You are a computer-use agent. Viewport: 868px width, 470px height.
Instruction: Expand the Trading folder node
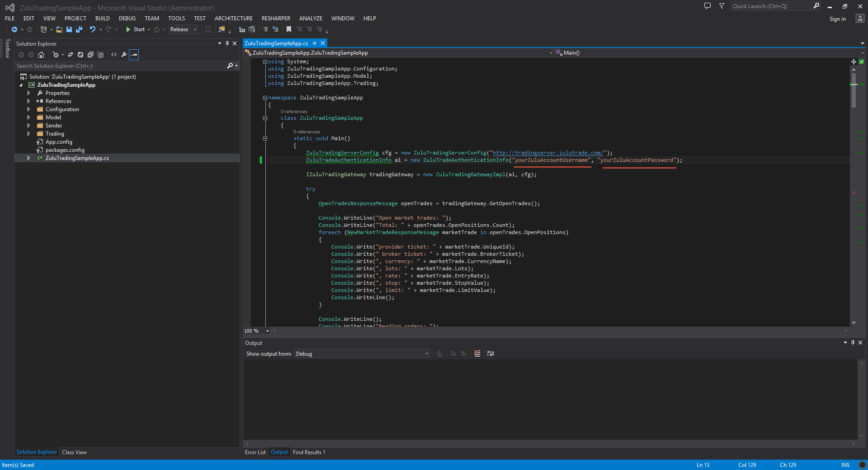click(x=28, y=134)
